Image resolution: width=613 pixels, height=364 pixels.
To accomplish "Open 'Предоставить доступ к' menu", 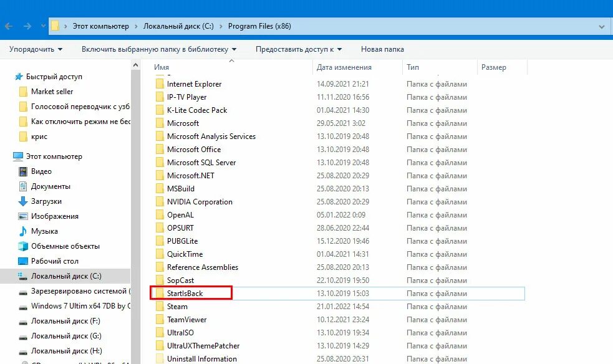I will tap(299, 49).
